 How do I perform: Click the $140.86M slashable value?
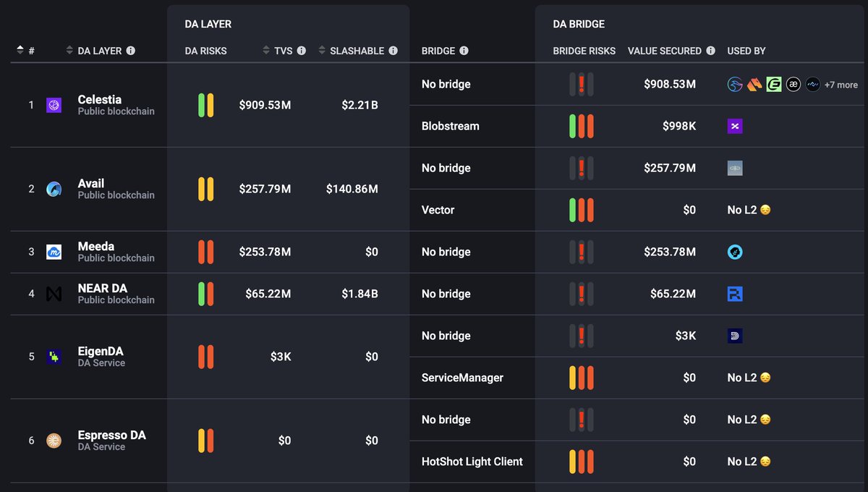tap(352, 189)
